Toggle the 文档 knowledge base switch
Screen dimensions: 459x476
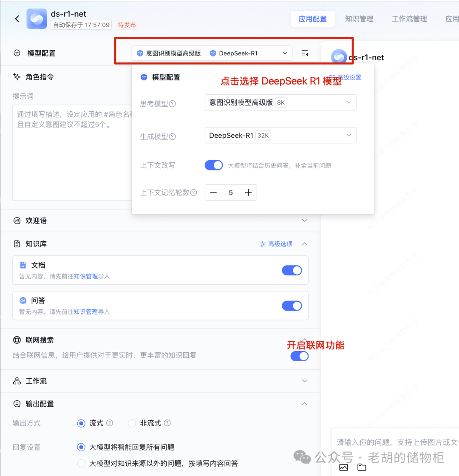(x=292, y=270)
